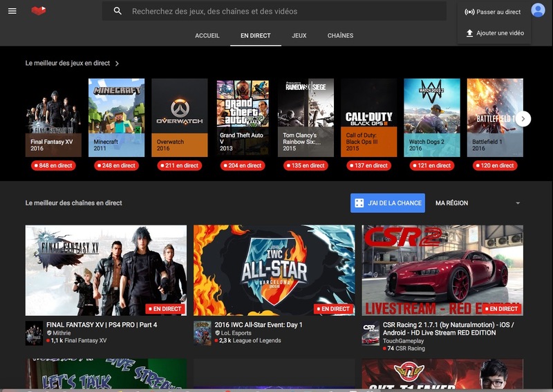The width and height of the screenshot is (553, 392).
Task: Click Final Fantasy XV link under Mithrie
Action: 85,341
